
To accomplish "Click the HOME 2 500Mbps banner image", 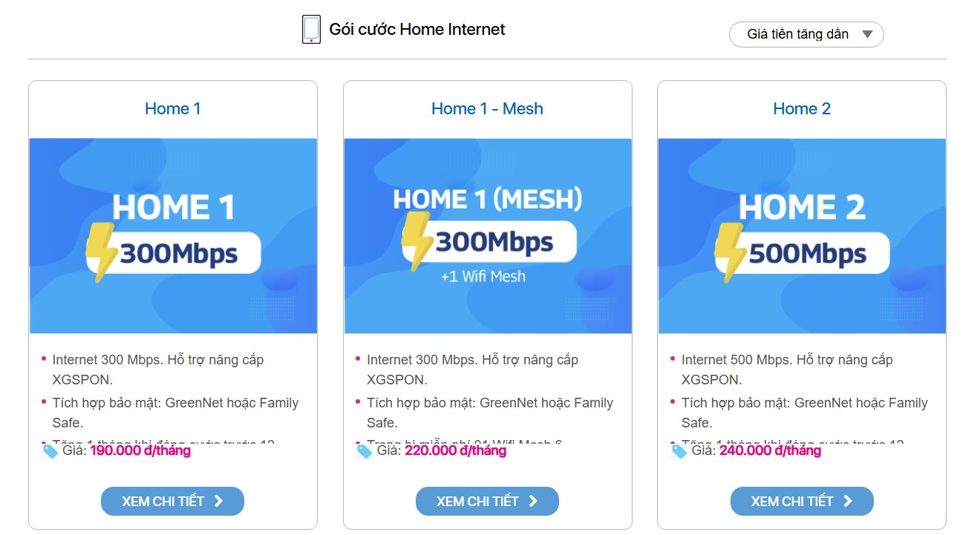I will 802,234.
